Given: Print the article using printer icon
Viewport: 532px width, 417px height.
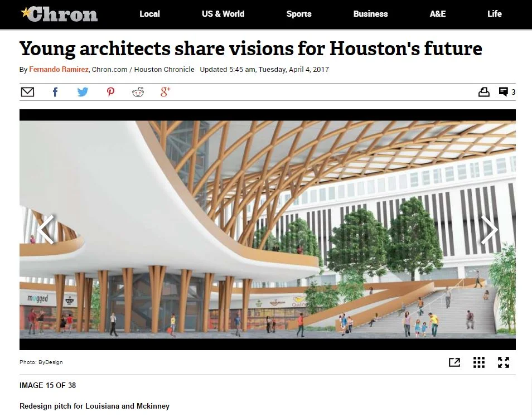Looking at the screenshot, I should (x=484, y=92).
